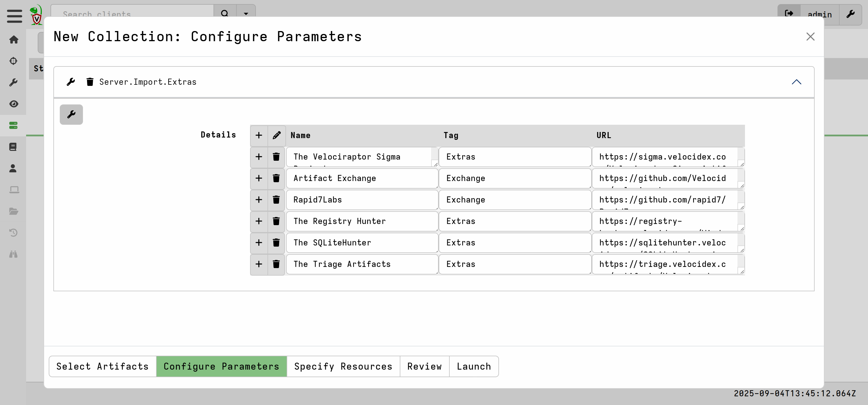This screenshot has height=405, width=868.
Task: Close the New Collection dialog
Action: [810, 36]
